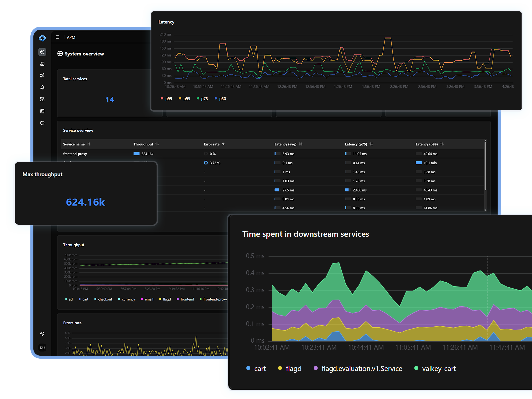Open the dashboards grid icon

coord(42,99)
